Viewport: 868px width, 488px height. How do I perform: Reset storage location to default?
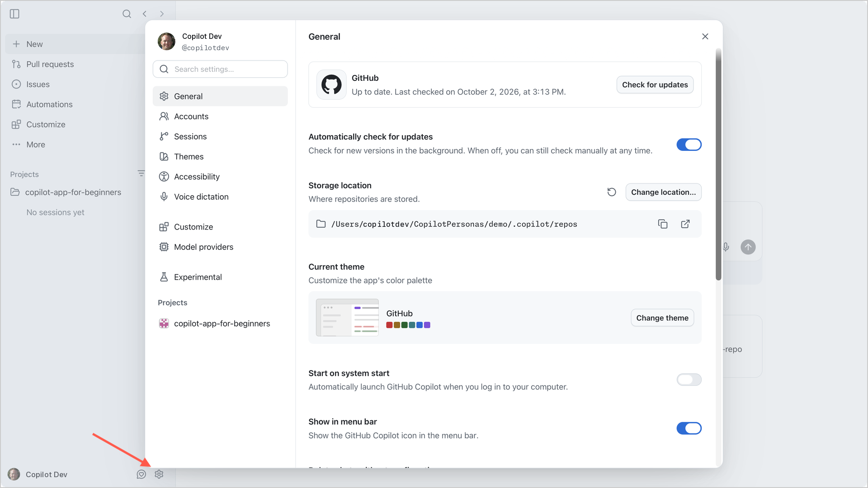(x=612, y=192)
